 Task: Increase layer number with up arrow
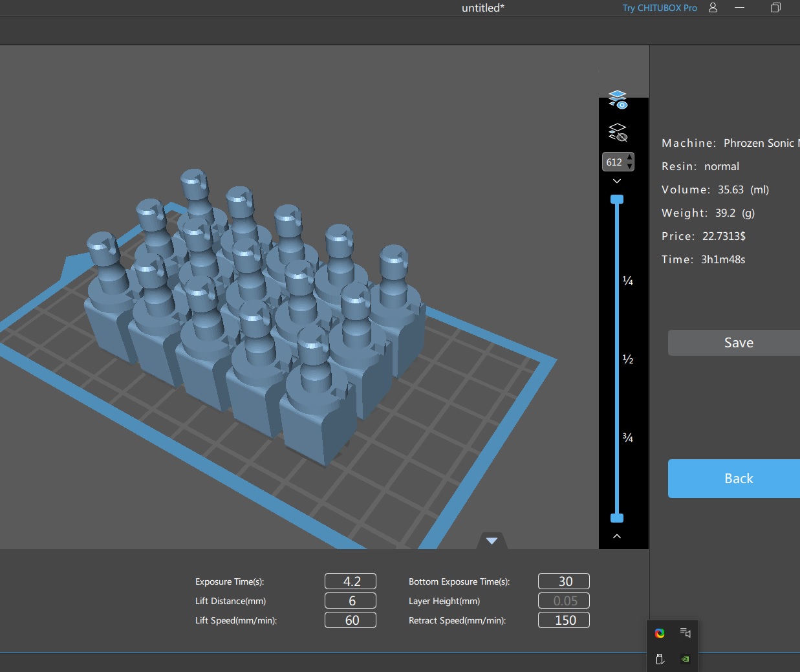point(630,158)
